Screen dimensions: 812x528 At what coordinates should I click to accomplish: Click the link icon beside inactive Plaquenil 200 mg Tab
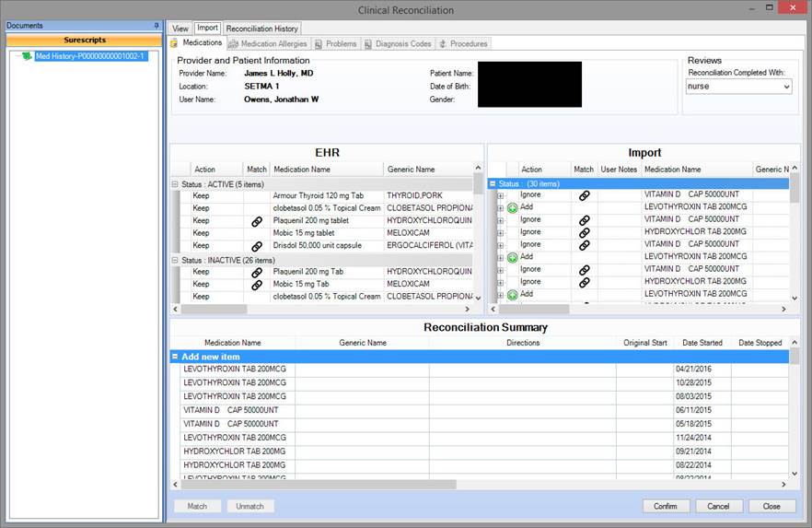257,273
